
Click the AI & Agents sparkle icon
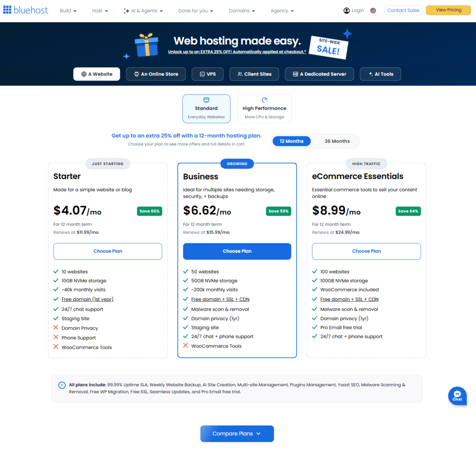[x=126, y=11]
